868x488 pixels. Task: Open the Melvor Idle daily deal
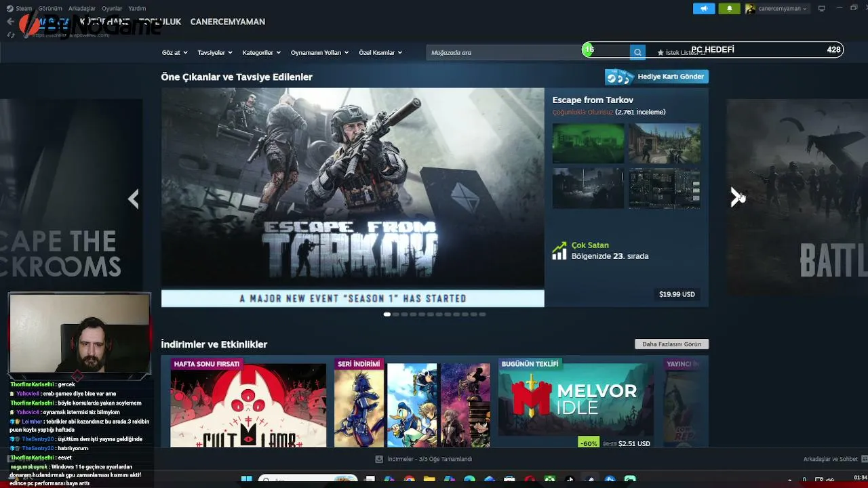pyautogui.click(x=576, y=403)
